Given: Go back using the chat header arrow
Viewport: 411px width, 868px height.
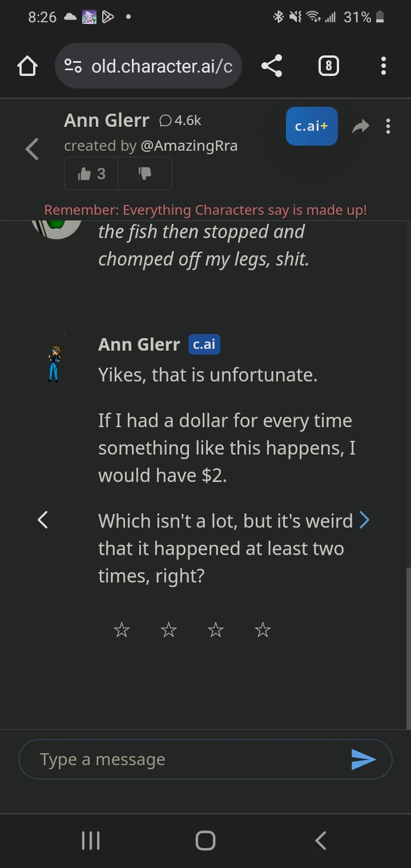Looking at the screenshot, I should point(32,149).
